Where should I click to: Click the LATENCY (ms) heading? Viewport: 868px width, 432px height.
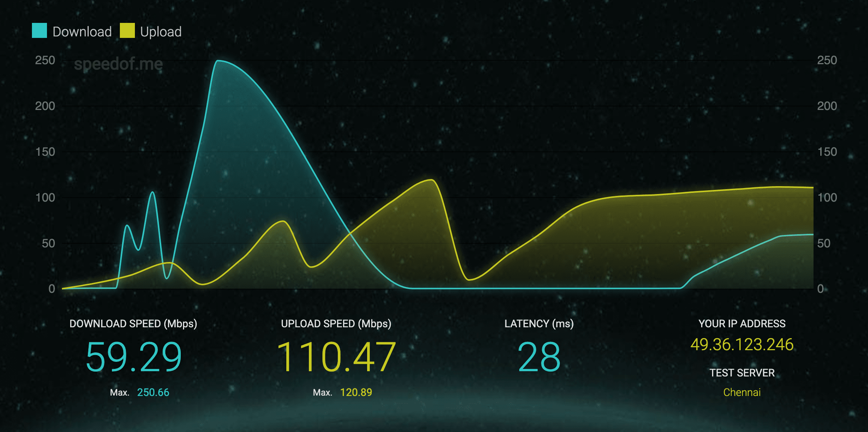tap(539, 324)
